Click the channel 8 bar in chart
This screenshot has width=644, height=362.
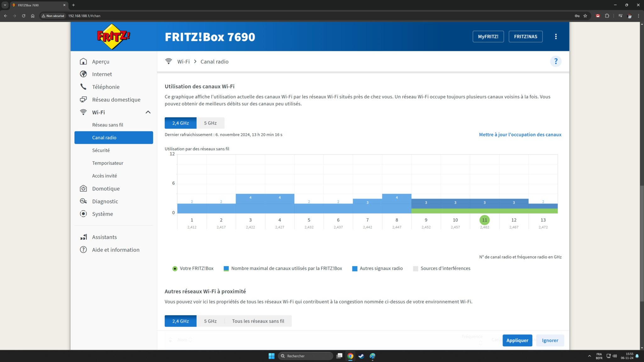coord(397,204)
